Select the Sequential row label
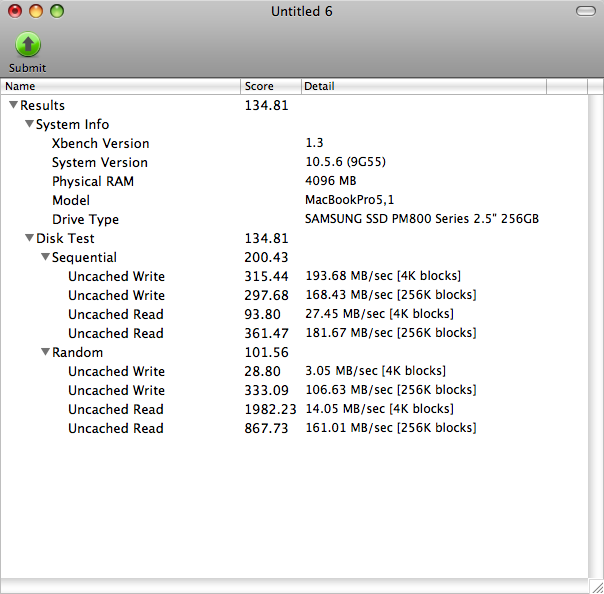 [x=84, y=257]
